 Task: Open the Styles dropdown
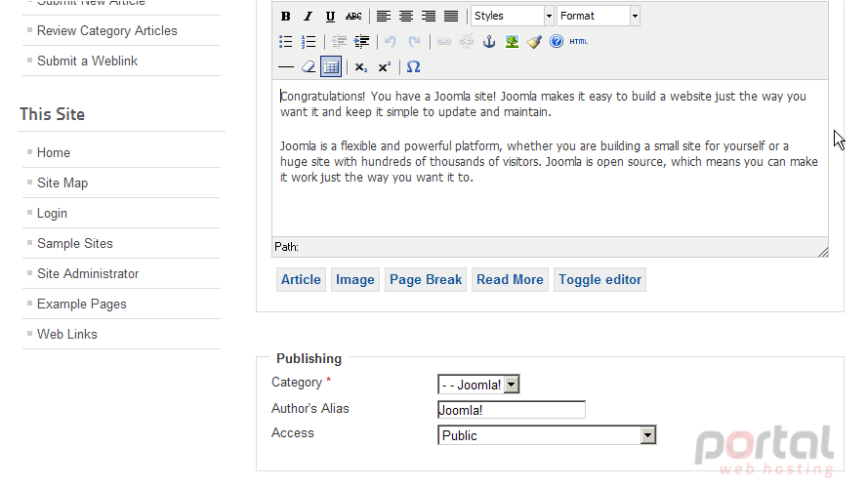[x=512, y=16]
